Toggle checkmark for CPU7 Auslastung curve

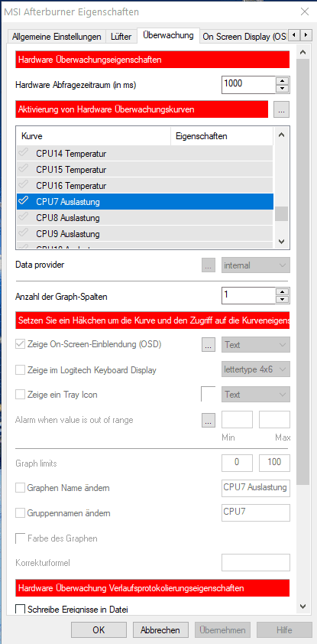(x=24, y=201)
